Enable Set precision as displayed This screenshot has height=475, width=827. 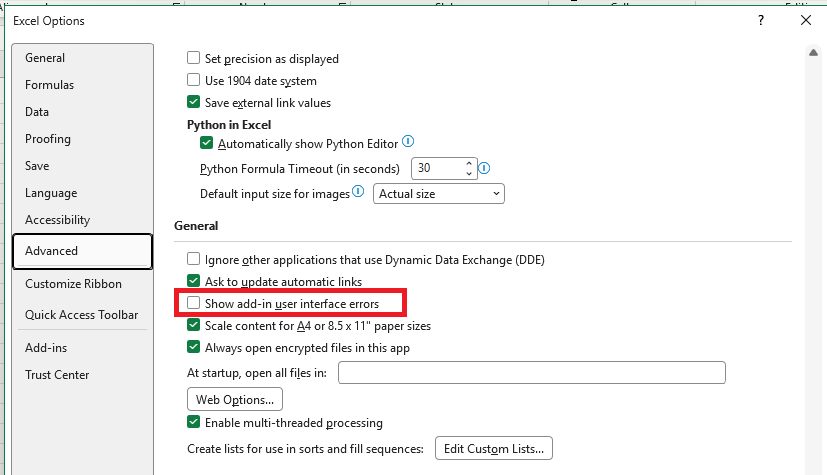(194, 57)
